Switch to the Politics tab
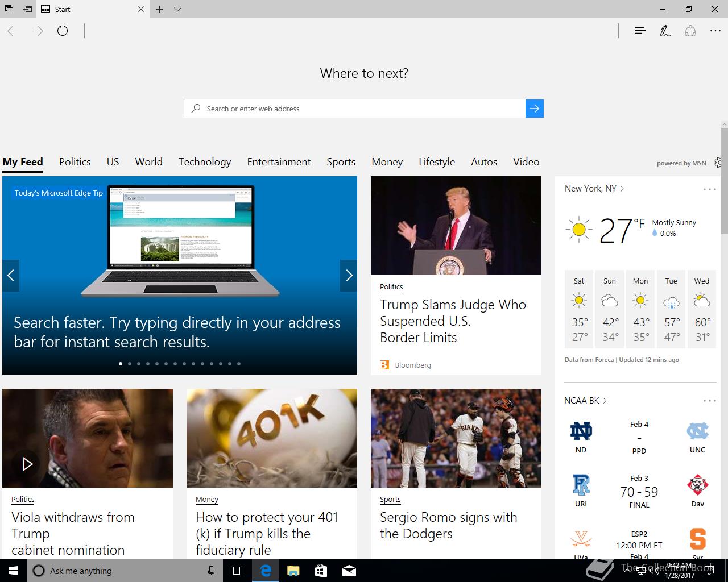 pyautogui.click(x=75, y=162)
